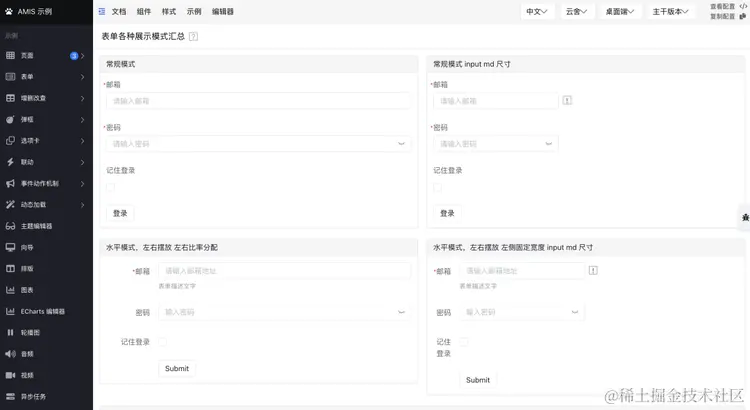Focus 邮箱 input in 常规模式 form
Image resolution: width=750 pixels, height=410 pixels.
coord(258,101)
